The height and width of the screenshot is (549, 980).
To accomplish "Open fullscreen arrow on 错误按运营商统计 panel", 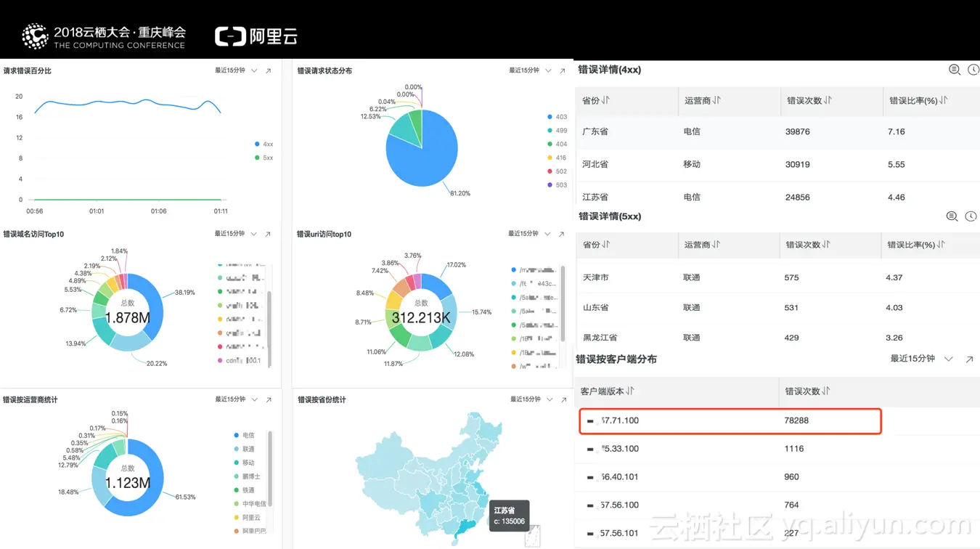I will (x=269, y=399).
